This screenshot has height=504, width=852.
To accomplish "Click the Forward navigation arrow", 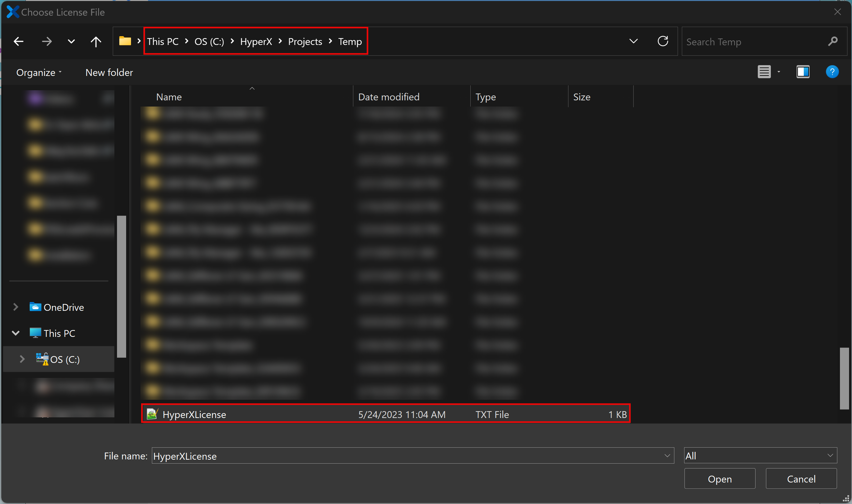I will coord(47,41).
